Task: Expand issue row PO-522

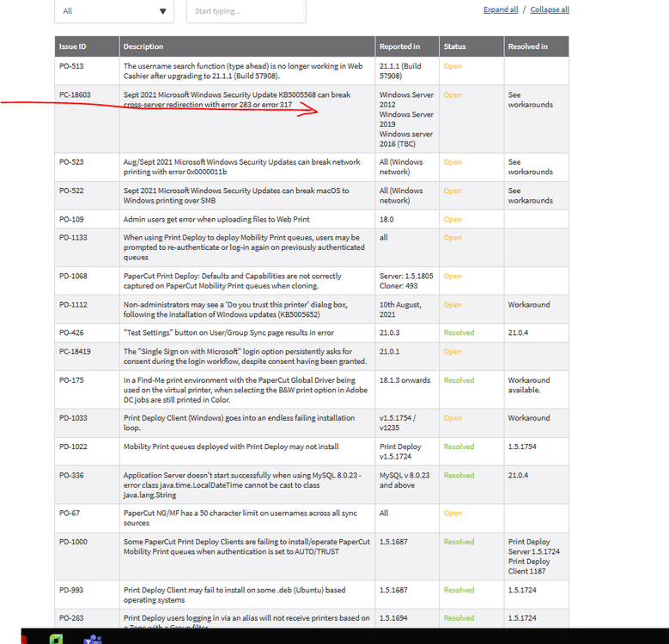Action: coord(312,196)
